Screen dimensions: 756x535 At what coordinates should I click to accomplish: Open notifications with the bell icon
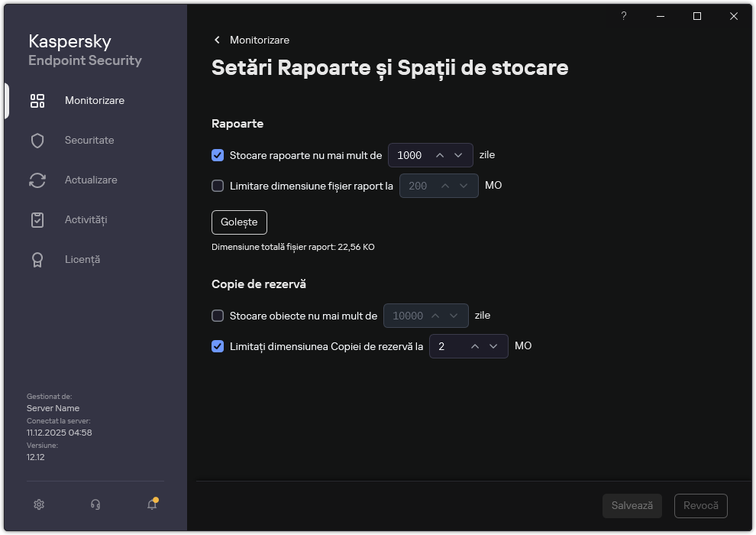[x=151, y=504]
